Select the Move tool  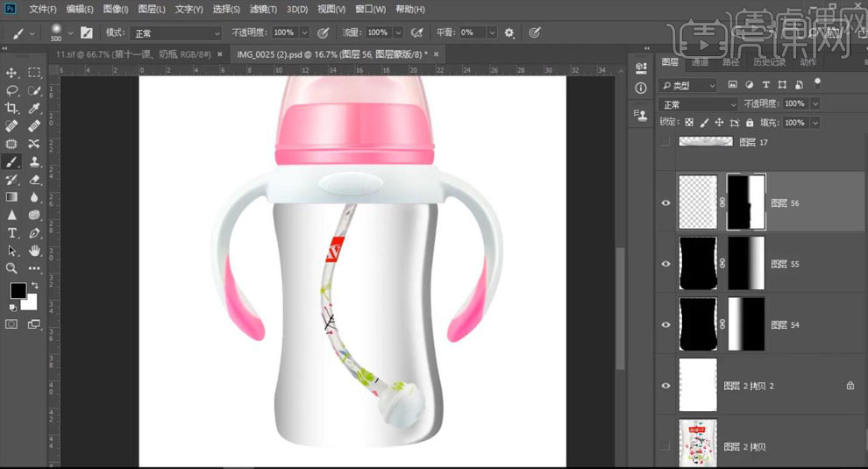coord(12,73)
